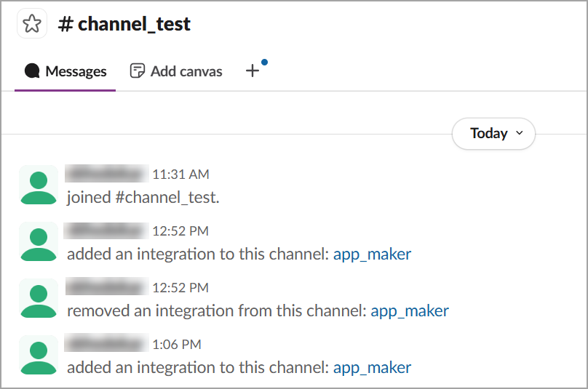The width and height of the screenshot is (588, 389).
Task: Click the 1:06 PM timestamp
Action: click(x=176, y=345)
